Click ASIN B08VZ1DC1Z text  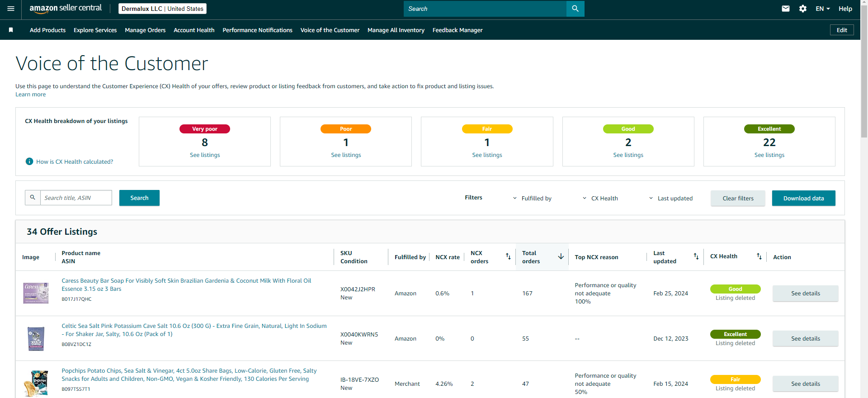(x=76, y=344)
